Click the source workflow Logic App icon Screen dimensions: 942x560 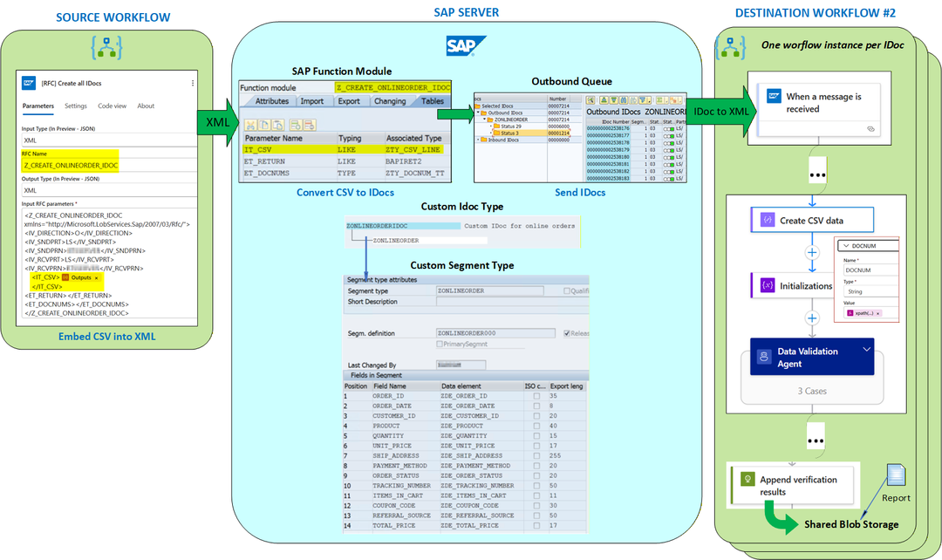107,47
